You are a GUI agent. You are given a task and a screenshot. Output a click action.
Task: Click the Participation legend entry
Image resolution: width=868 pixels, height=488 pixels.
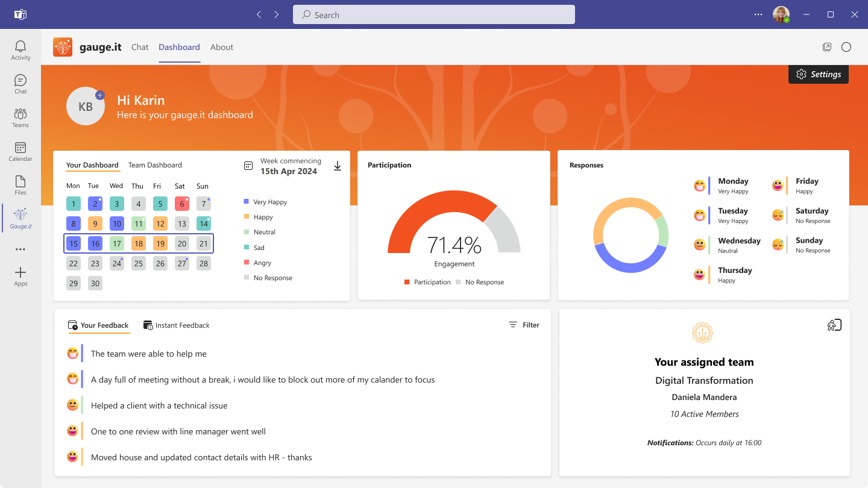[x=427, y=282]
